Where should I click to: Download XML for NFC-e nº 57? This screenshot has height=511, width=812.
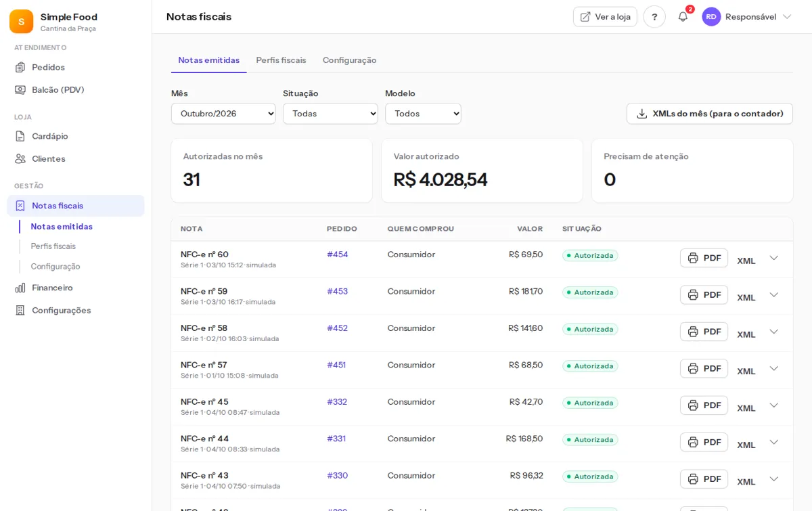(746, 371)
